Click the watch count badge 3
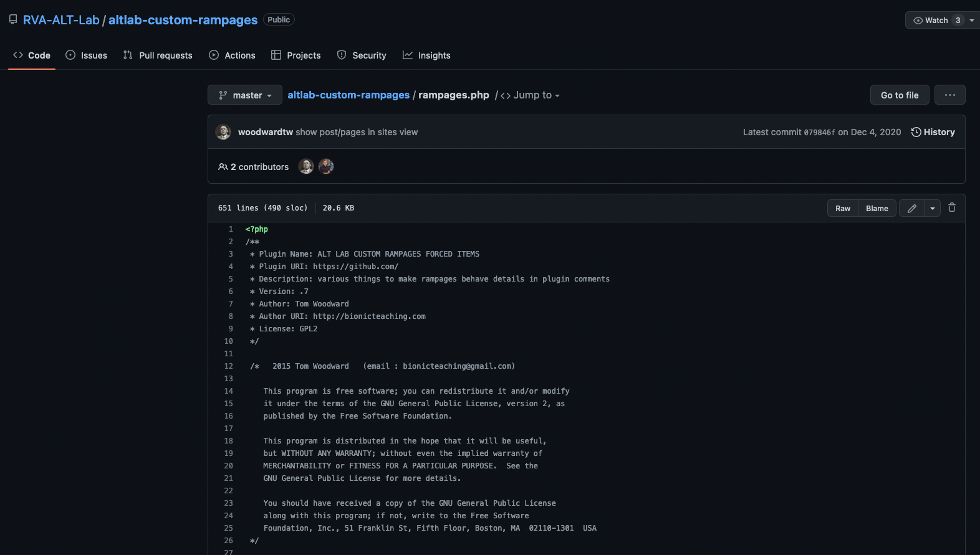This screenshot has height=555, width=980. [x=958, y=21]
